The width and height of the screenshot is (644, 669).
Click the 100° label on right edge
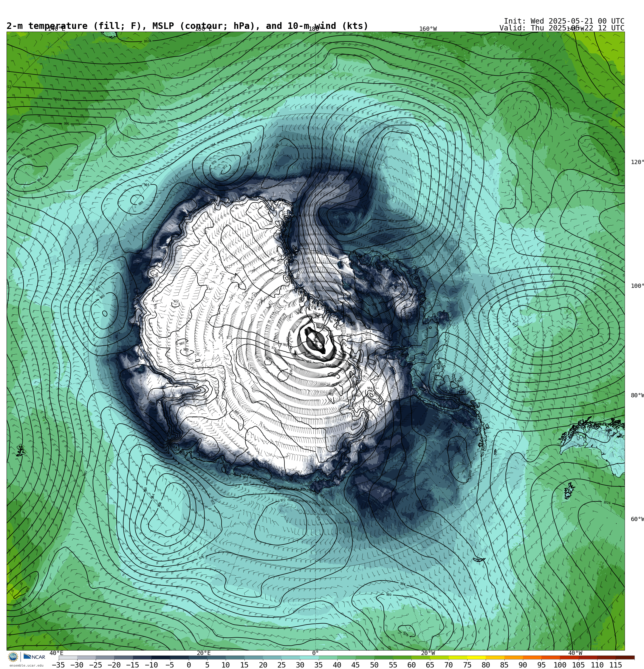click(637, 286)
